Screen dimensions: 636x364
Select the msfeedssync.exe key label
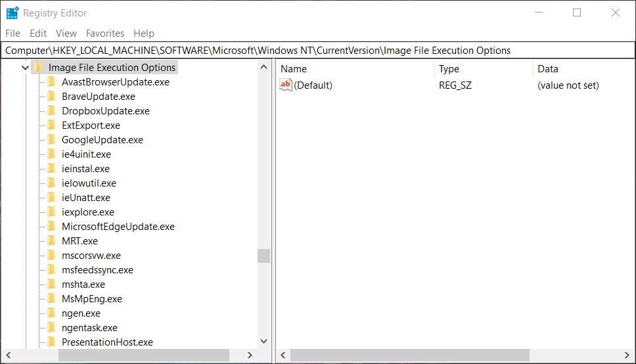pos(98,270)
